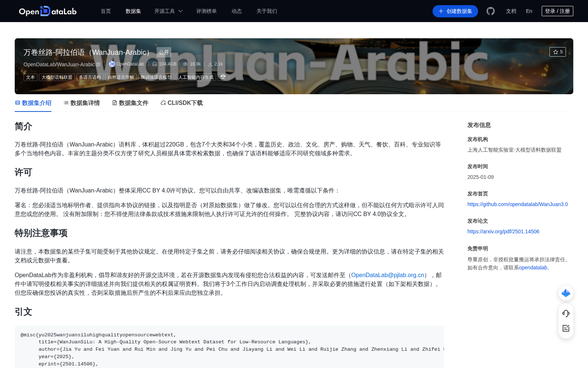Click the 文本 tag
The width and height of the screenshot is (588, 368).
tap(31, 77)
